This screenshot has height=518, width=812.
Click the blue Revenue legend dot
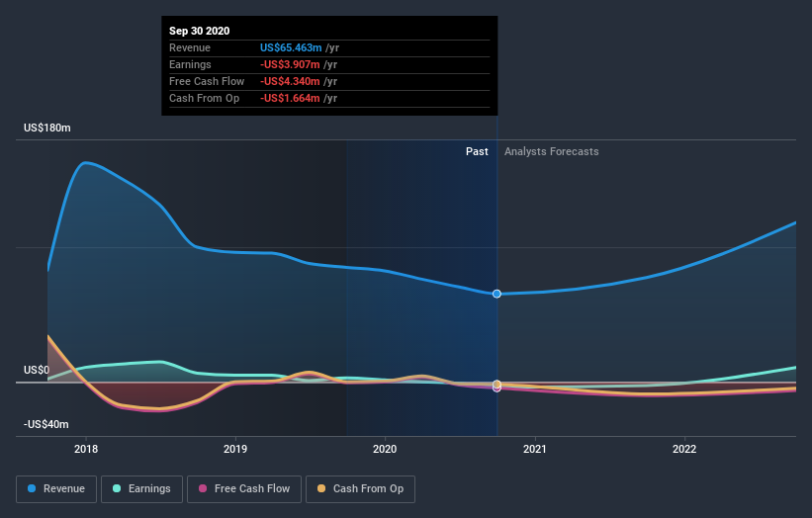tap(32, 488)
